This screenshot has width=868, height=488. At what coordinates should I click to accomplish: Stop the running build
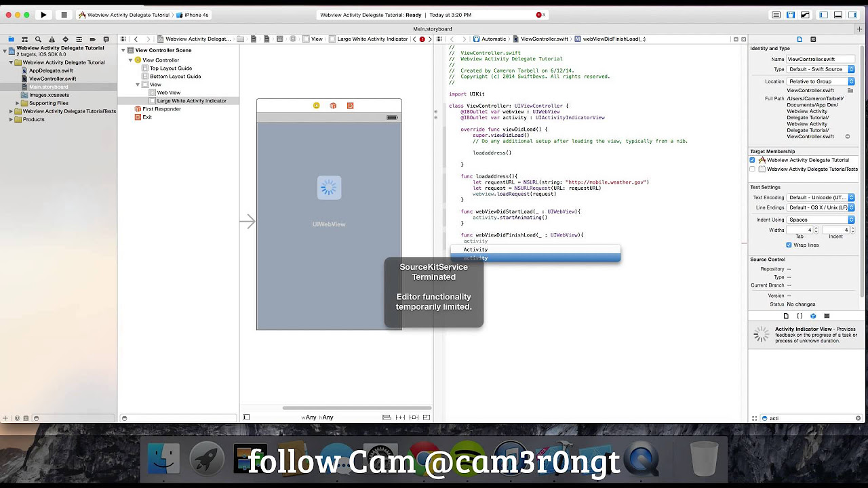[64, 15]
